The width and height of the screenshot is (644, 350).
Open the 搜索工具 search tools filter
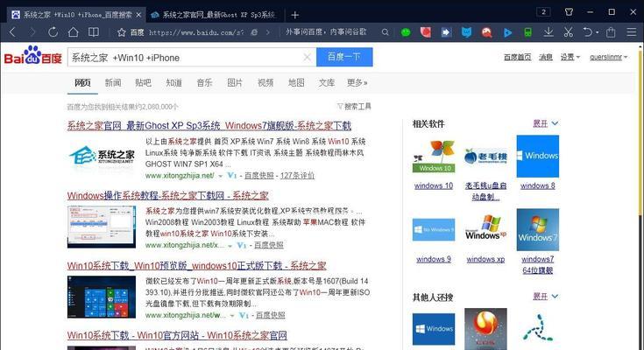coord(354,107)
